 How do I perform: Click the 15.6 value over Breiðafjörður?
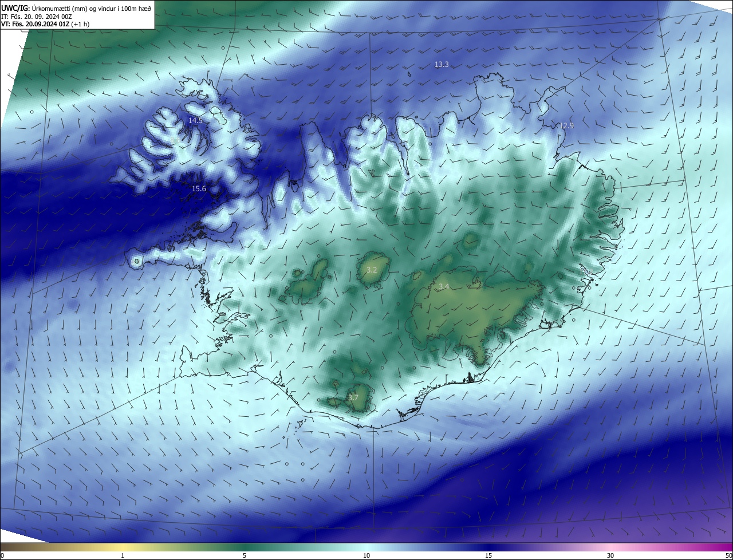point(199,188)
